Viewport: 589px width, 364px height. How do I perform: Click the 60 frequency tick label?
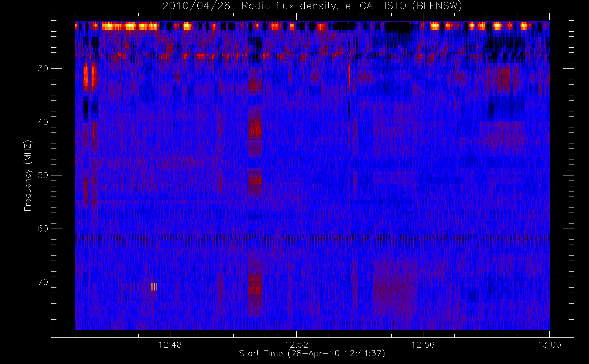pyautogui.click(x=43, y=229)
